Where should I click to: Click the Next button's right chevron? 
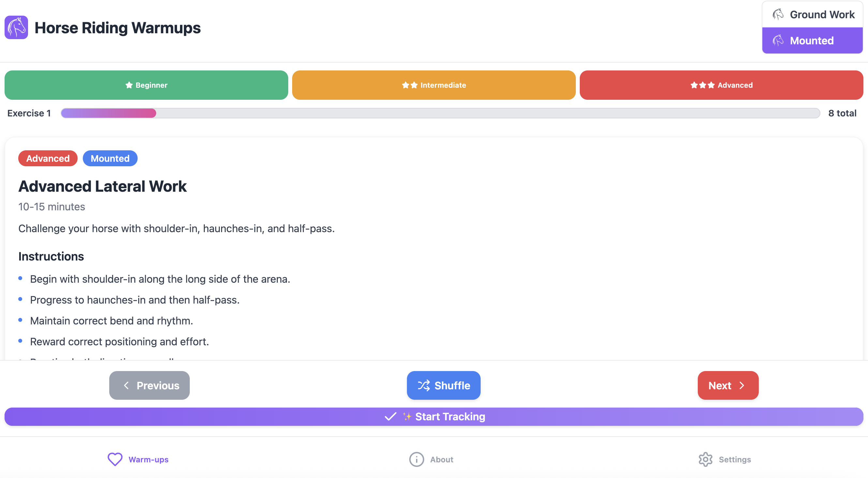(x=741, y=385)
